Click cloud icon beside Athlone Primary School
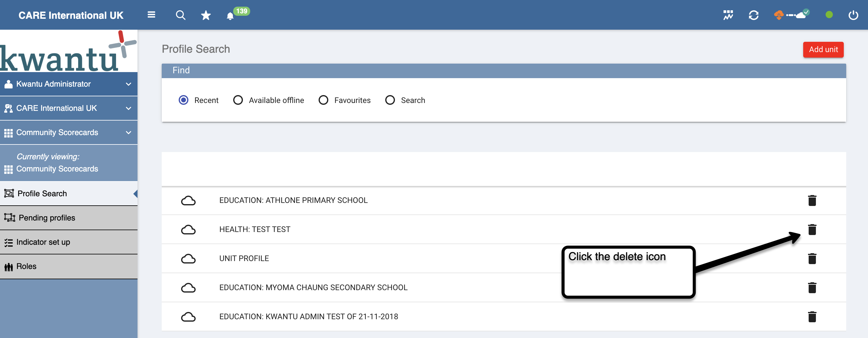This screenshot has width=868, height=338. [x=188, y=200]
